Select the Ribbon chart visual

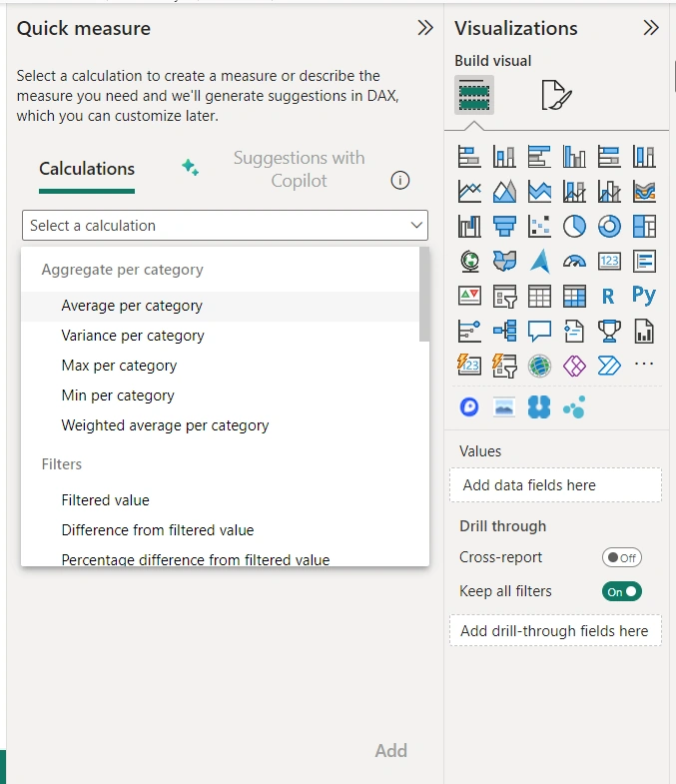point(644,192)
